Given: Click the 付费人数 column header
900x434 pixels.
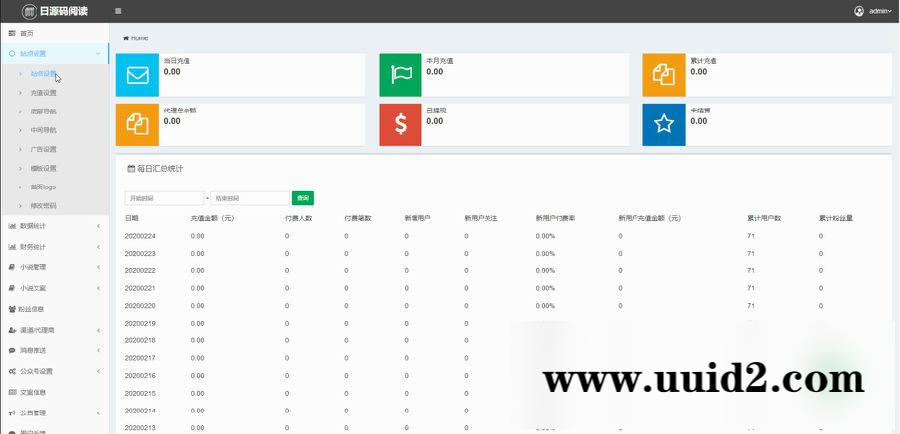Looking at the screenshot, I should pyautogui.click(x=298, y=218).
